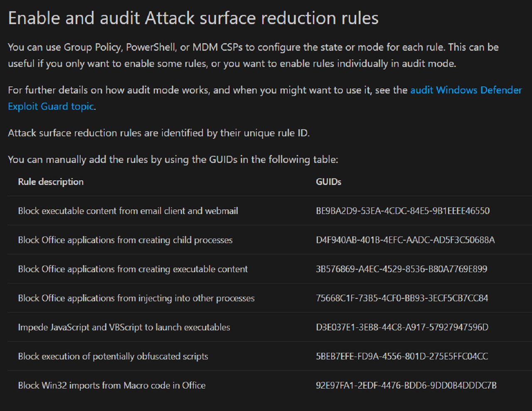Click the sentence about manually adding rules
The width and height of the screenshot is (532, 411).
173,160
